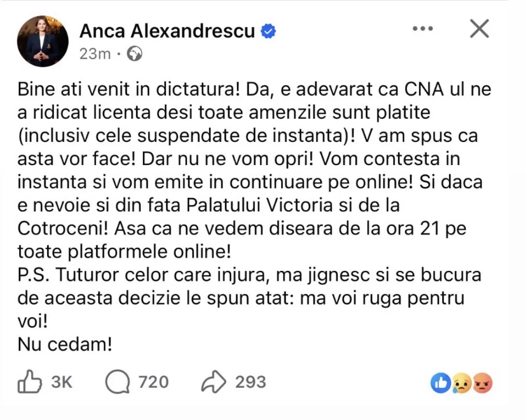Open comments via the speech bubble icon
This screenshot has height=420, width=526.
(117, 383)
